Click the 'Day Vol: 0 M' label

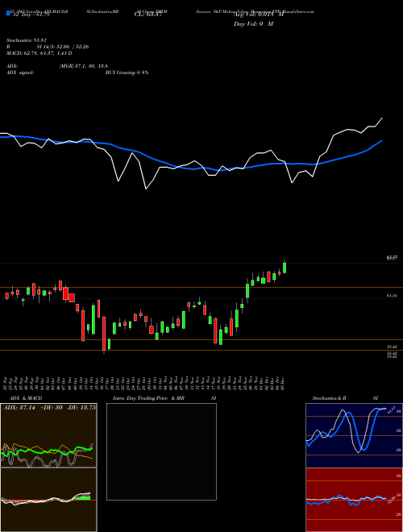coord(253,23)
